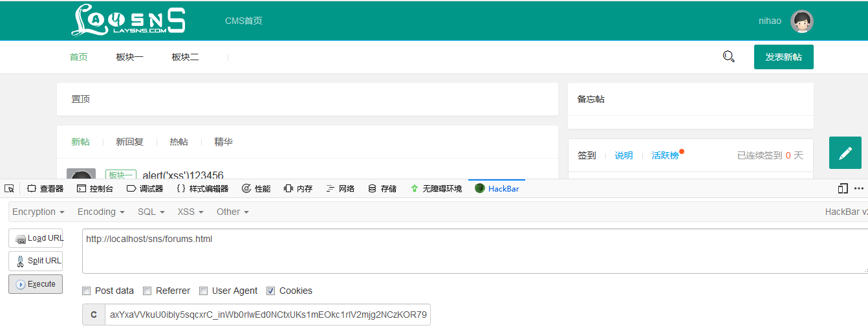This screenshot has height=332, width=868.
Task: Click into the cookie value field
Action: (267, 315)
